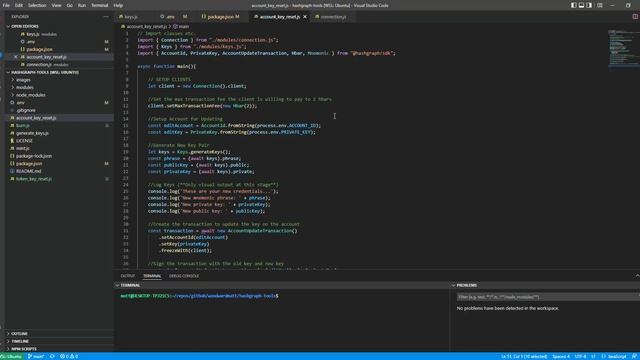Select OUTPUT panel tab
This screenshot has width=640, height=360.
(128, 276)
